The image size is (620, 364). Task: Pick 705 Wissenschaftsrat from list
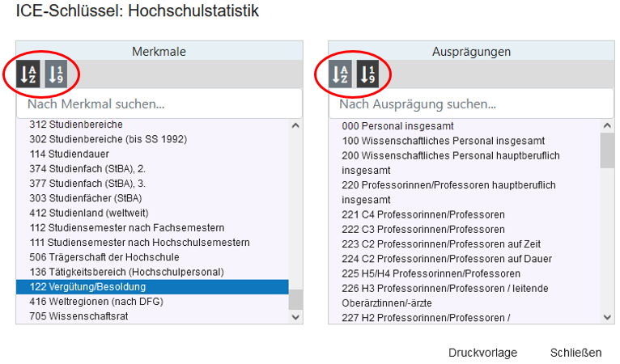(x=79, y=315)
